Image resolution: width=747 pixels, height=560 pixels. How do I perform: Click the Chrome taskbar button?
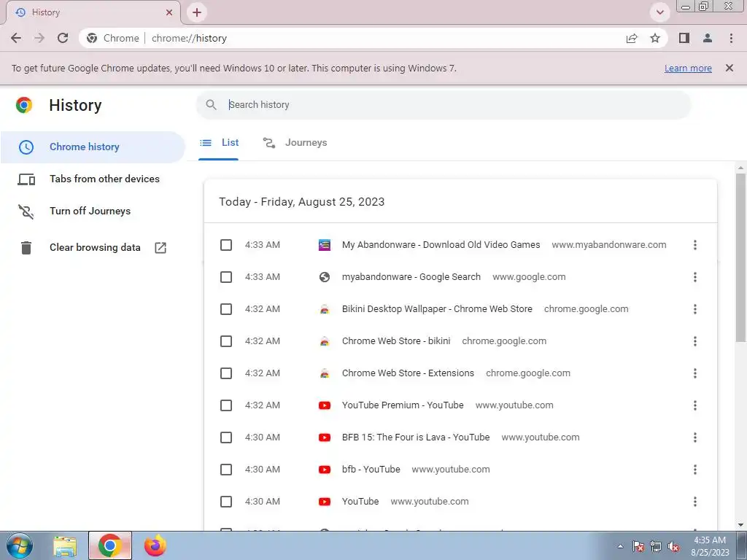110,546
